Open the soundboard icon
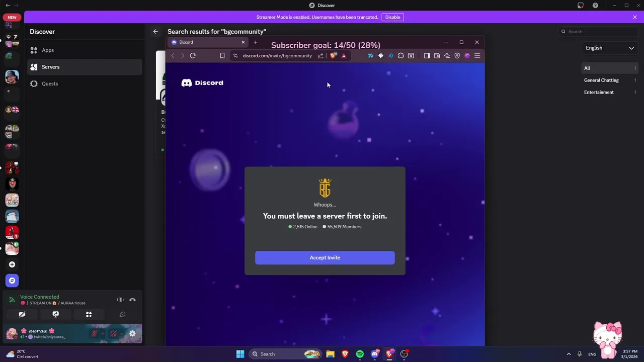This screenshot has width=644, height=362. [x=122, y=314]
